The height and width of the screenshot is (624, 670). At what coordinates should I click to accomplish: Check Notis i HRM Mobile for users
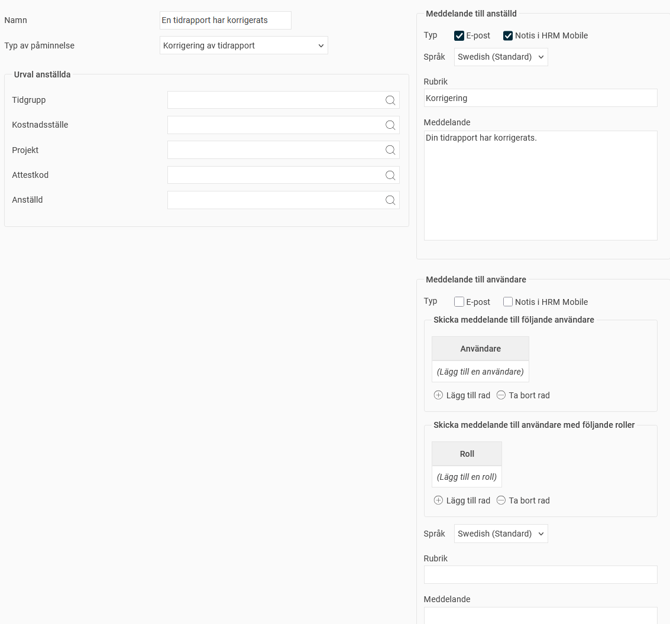508,302
